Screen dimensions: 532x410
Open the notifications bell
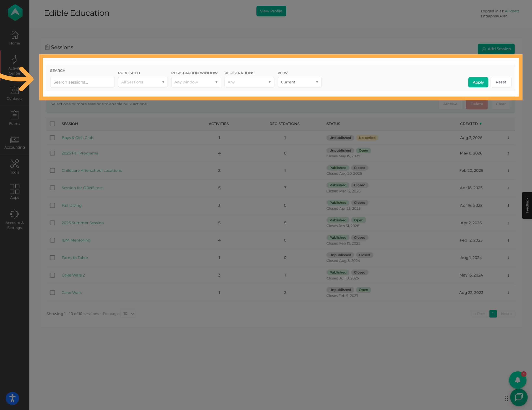(x=517, y=380)
